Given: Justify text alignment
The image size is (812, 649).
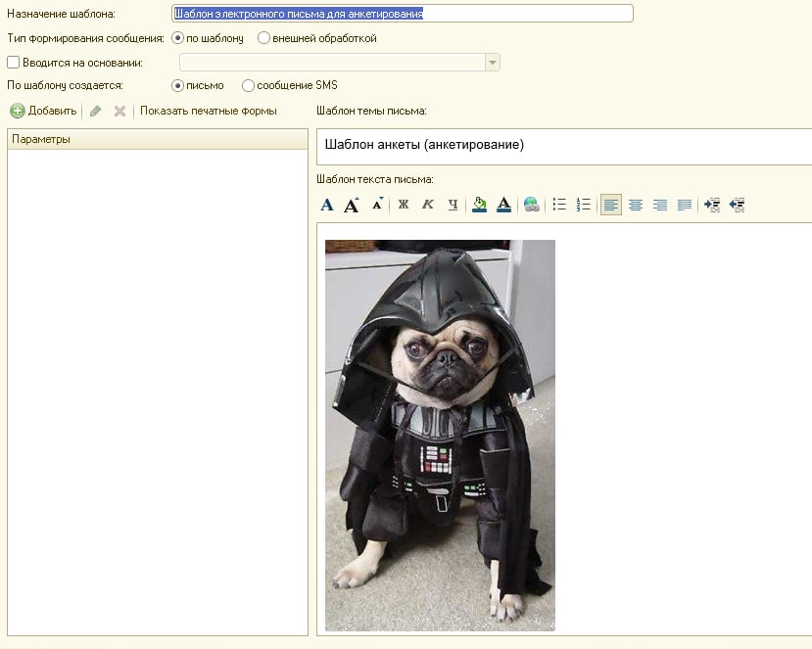Looking at the screenshot, I should [685, 205].
